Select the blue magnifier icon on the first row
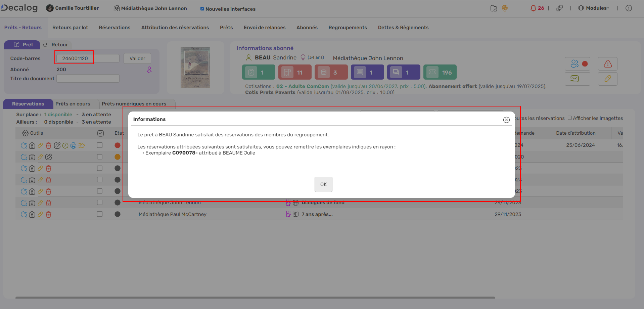The width and height of the screenshot is (644, 309). pos(24,145)
